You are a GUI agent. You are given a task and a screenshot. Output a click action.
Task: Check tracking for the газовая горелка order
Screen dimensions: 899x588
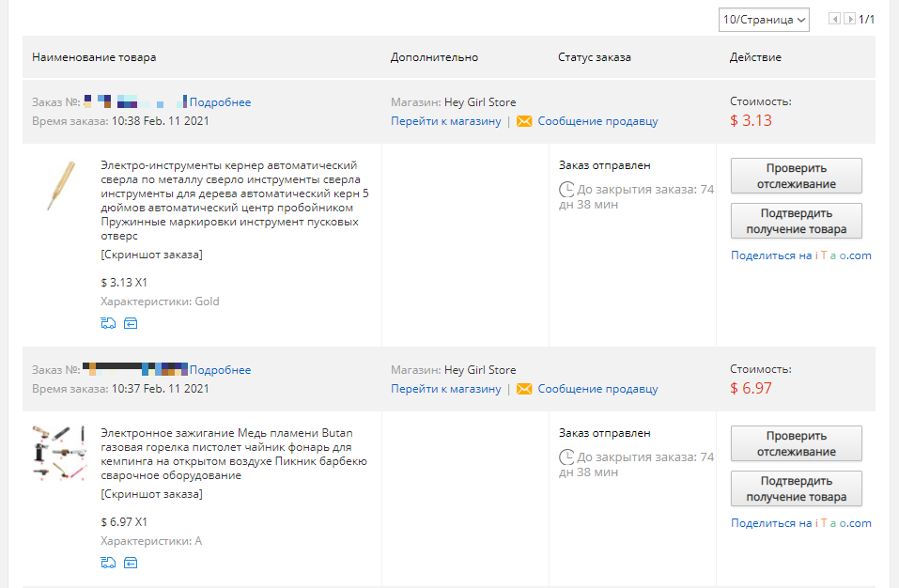coord(797,443)
